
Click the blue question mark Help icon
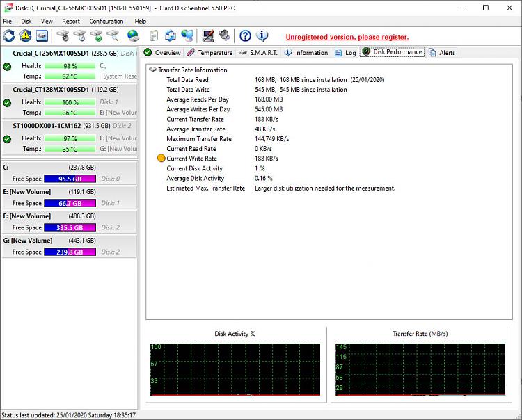(x=245, y=35)
